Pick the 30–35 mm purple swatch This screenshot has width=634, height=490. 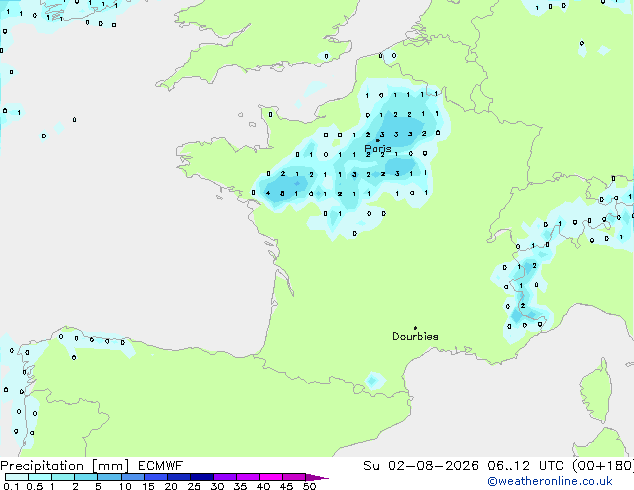pos(224,477)
